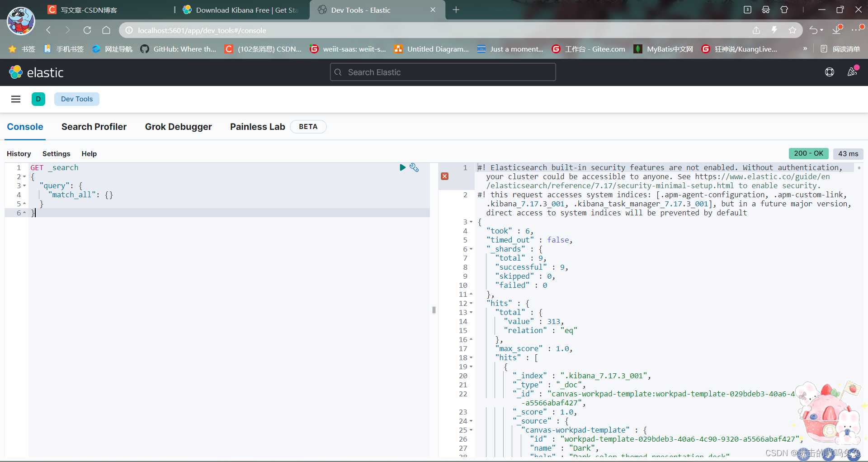868x462 pixels.
Task: Open the browser home page
Action: tap(106, 30)
